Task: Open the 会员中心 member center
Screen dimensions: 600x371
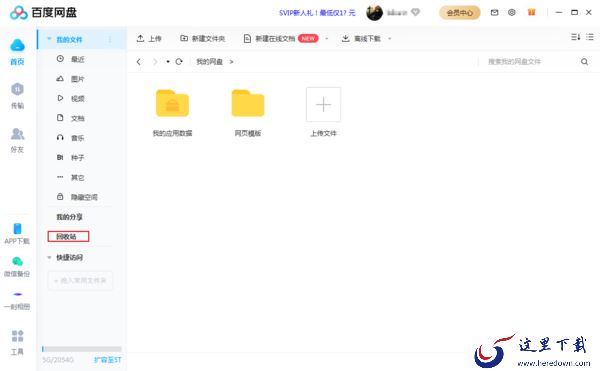Action: [x=460, y=13]
